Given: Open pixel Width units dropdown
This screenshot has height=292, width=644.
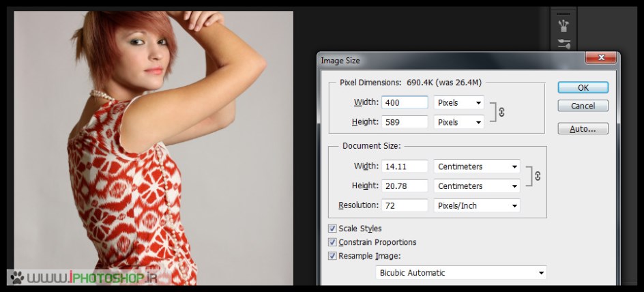Looking at the screenshot, I should coord(458,102).
